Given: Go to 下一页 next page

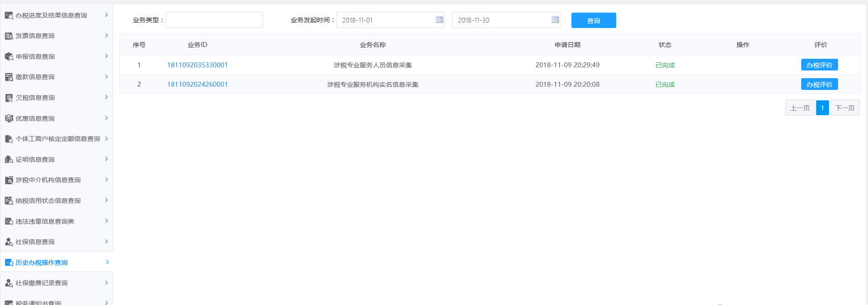Looking at the screenshot, I should (844, 108).
